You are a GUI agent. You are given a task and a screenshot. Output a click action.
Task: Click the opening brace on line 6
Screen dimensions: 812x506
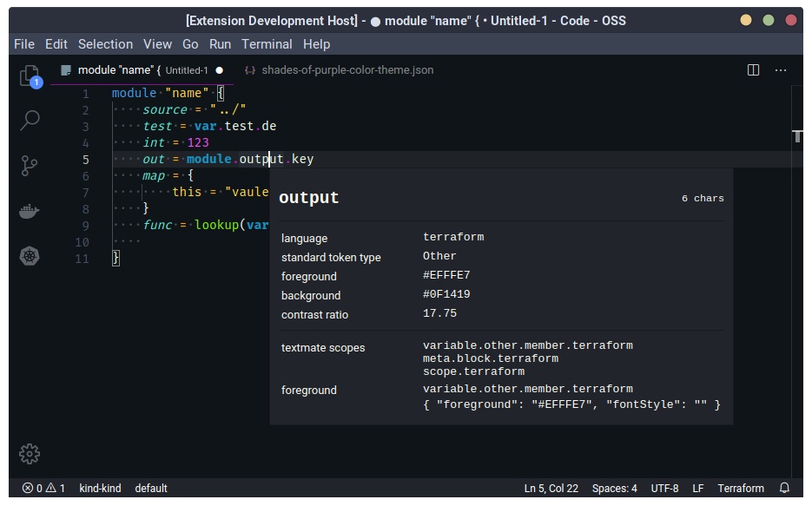190,175
